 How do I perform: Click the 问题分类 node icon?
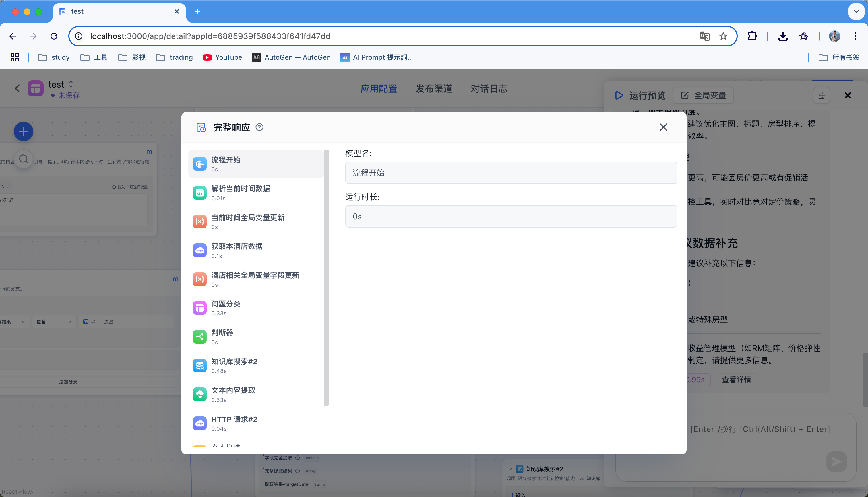200,308
